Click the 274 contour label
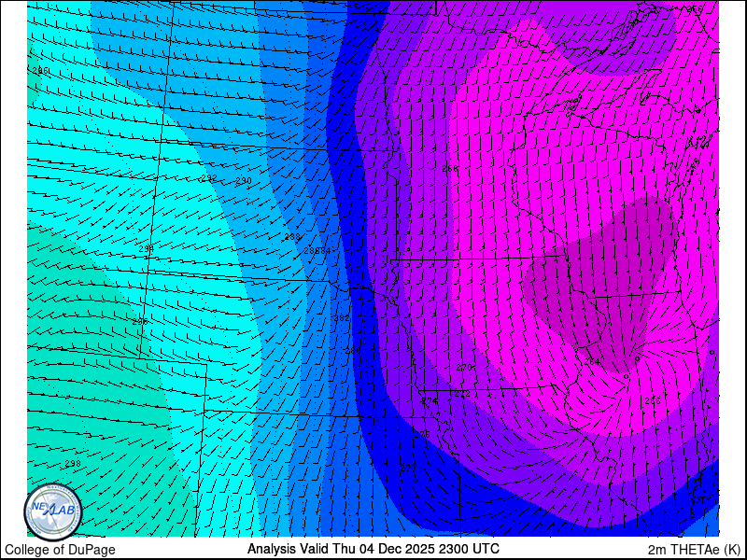This screenshot has width=747, height=560. point(430,401)
